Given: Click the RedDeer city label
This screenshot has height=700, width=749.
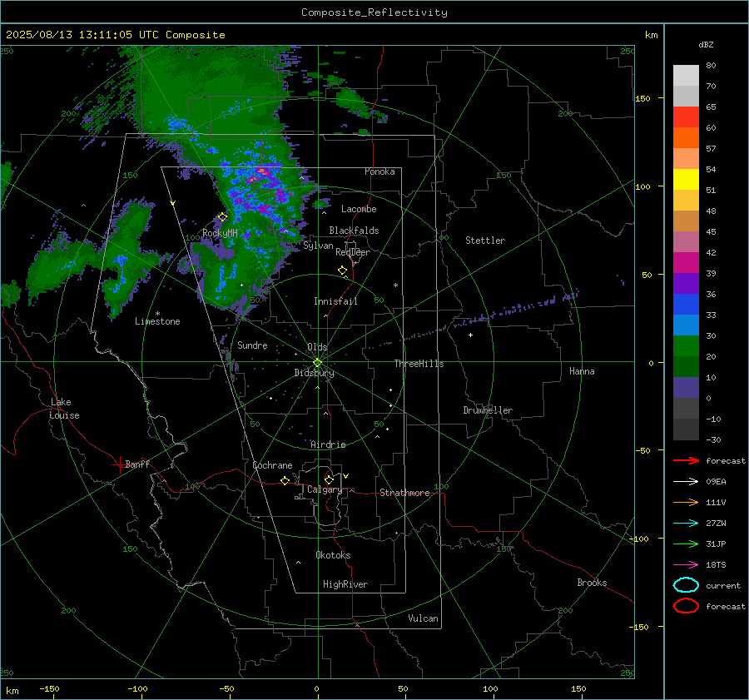Looking at the screenshot, I should click(353, 252).
